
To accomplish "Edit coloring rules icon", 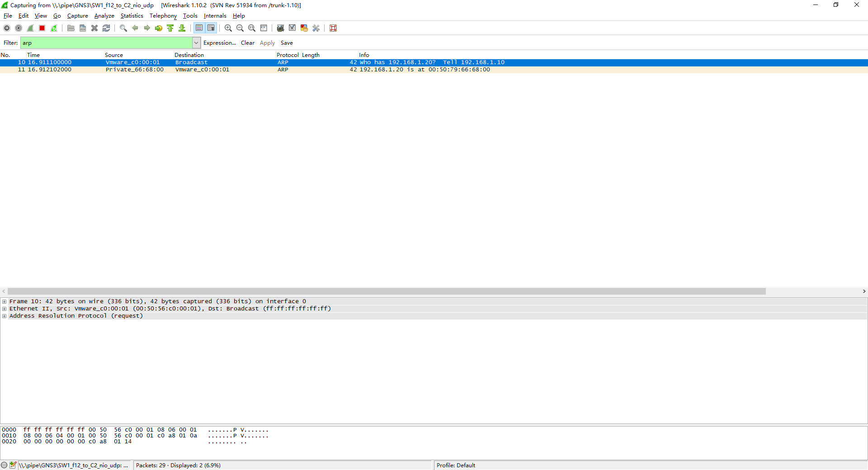I will click(304, 28).
